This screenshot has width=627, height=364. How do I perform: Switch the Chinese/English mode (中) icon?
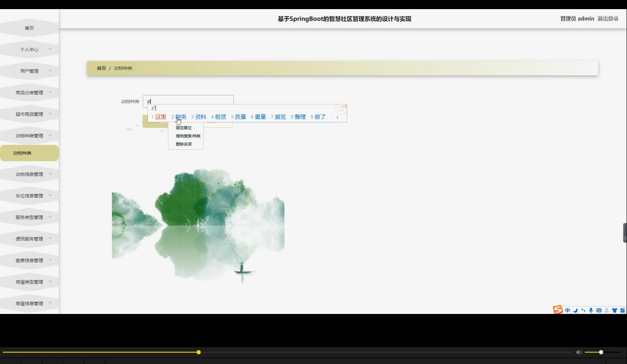[x=567, y=310]
